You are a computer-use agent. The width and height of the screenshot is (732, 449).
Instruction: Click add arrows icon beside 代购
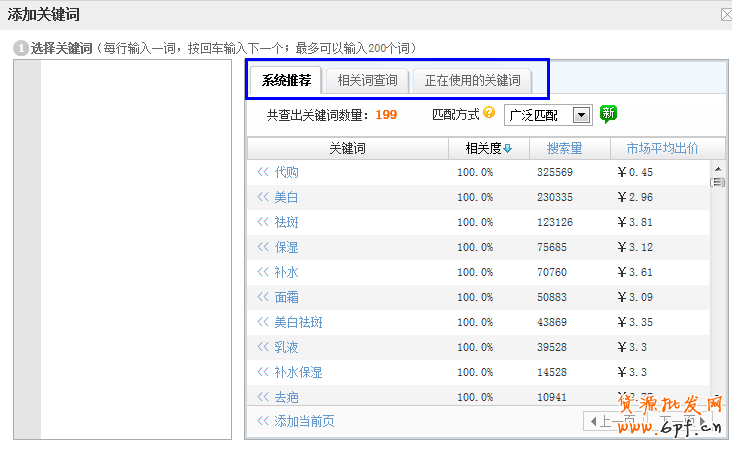click(263, 172)
